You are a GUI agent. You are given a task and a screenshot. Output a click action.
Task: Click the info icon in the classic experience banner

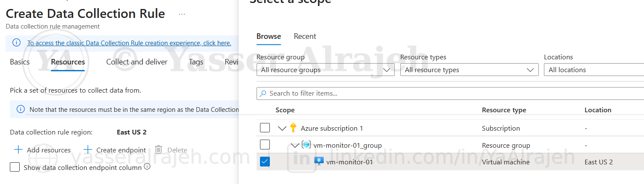16,43
